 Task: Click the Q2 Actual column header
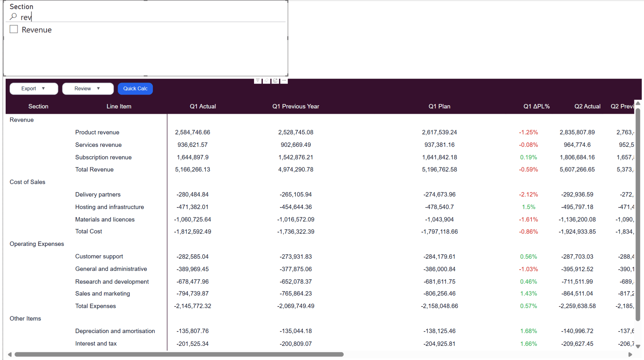click(587, 106)
